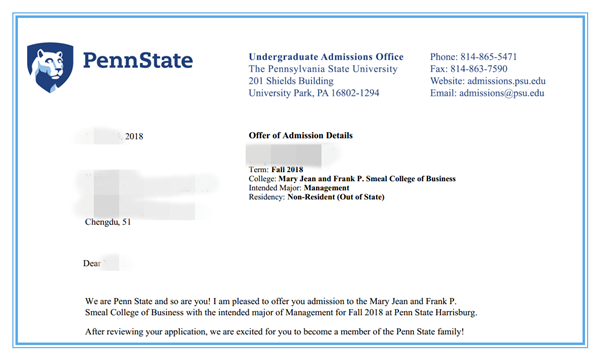The height and width of the screenshot is (360, 600).
Task: Click the fax number 814-863-7590
Action: pyautogui.click(x=478, y=69)
